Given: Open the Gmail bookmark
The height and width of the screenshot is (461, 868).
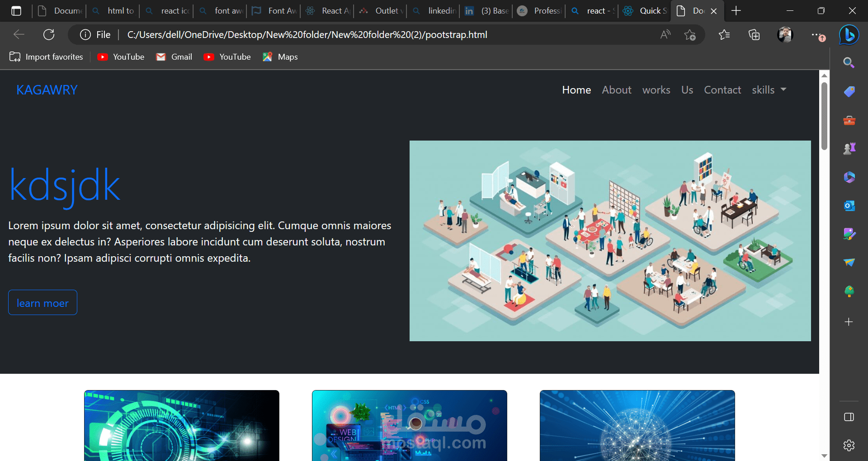Looking at the screenshot, I should pos(175,57).
